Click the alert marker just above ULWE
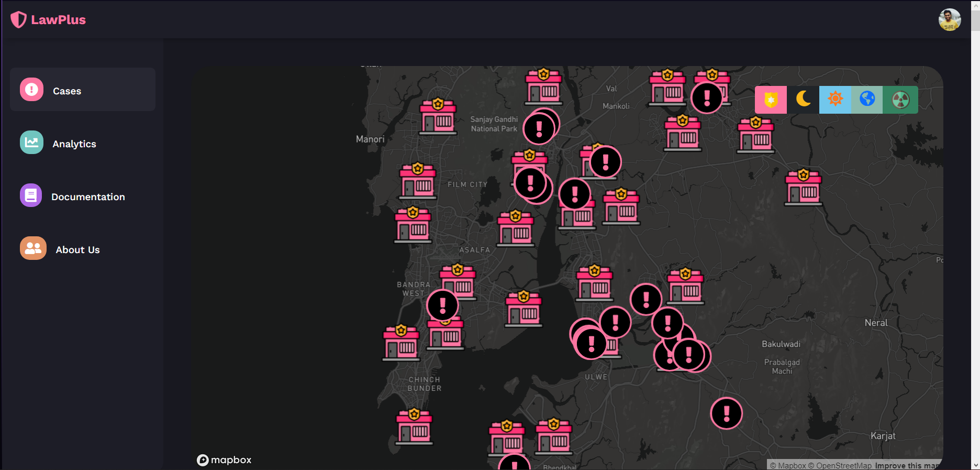 tap(592, 343)
